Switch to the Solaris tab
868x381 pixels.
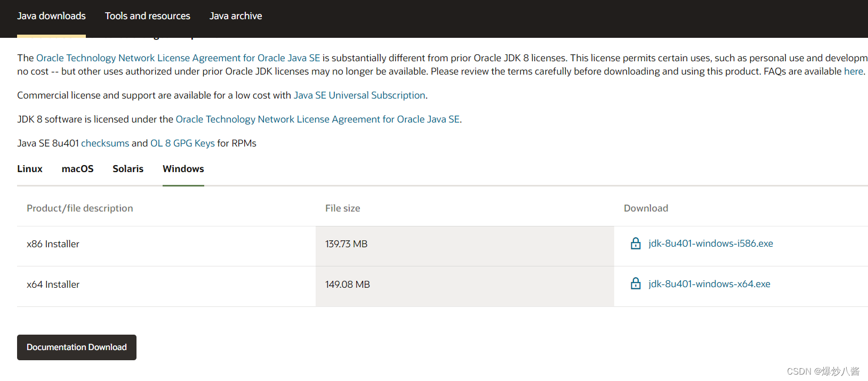click(x=128, y=169)
